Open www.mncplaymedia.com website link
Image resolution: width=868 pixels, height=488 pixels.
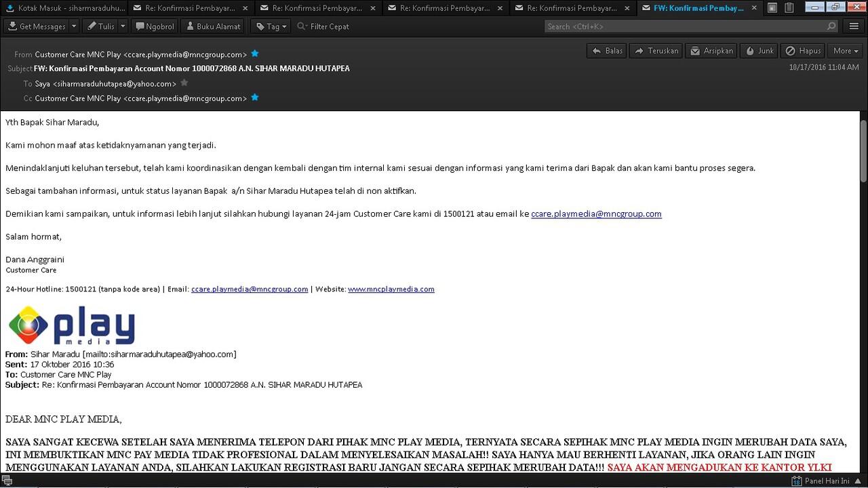391,289
